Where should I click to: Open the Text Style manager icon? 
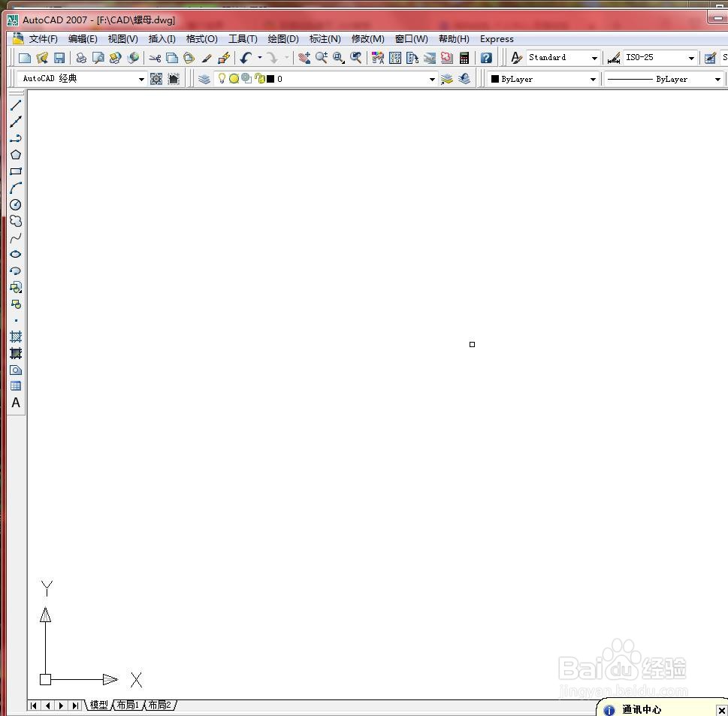(516, 58)
